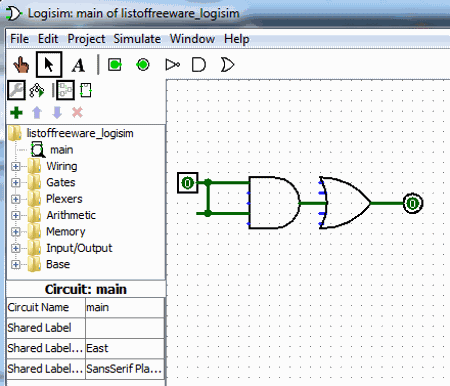Open the Edit menu

coord(48,39)
